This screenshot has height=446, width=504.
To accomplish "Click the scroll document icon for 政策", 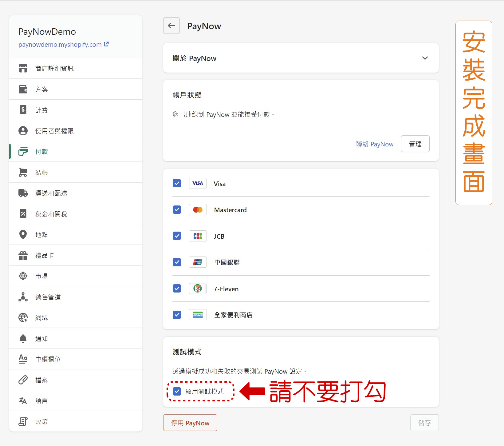I will [23, 421].
